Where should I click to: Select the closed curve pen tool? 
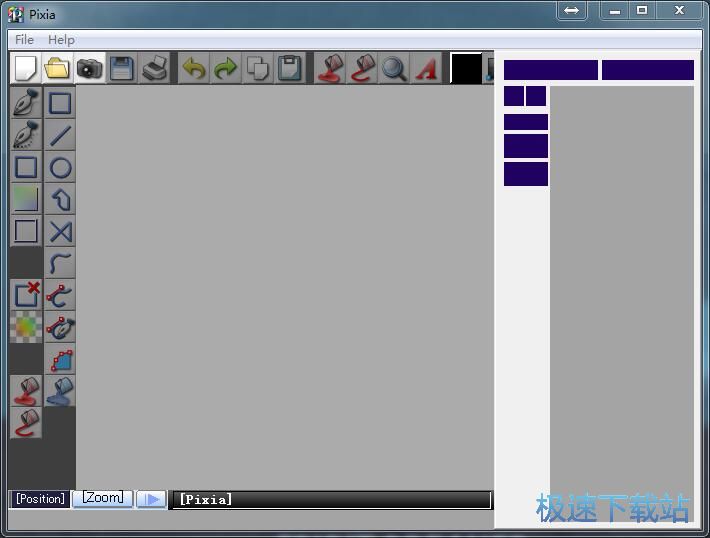[60, 327]
